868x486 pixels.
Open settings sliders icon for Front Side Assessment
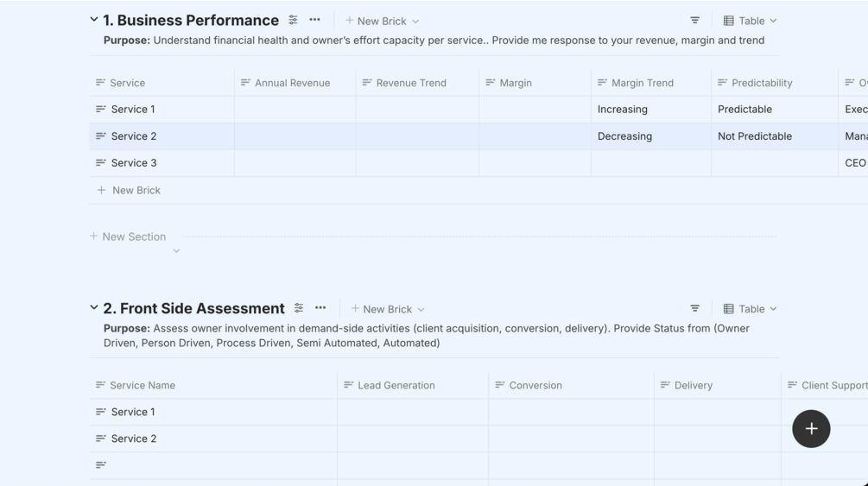(x=299, y=308)
